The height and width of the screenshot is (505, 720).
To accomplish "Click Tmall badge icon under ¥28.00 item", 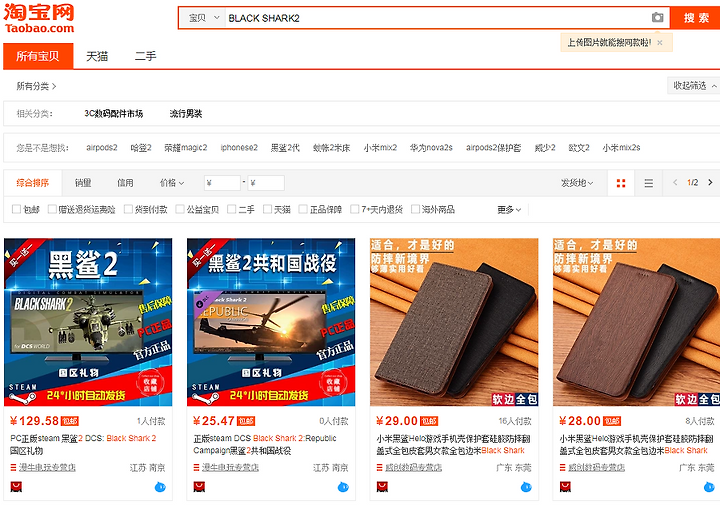I will coord(565,487).
